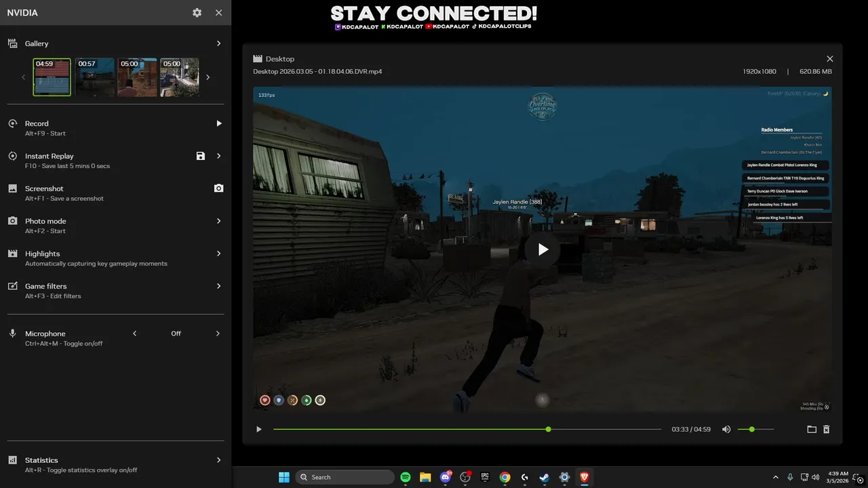
Task: Close the NVIDIA overlay panel
Action: (x=218, y=13)
